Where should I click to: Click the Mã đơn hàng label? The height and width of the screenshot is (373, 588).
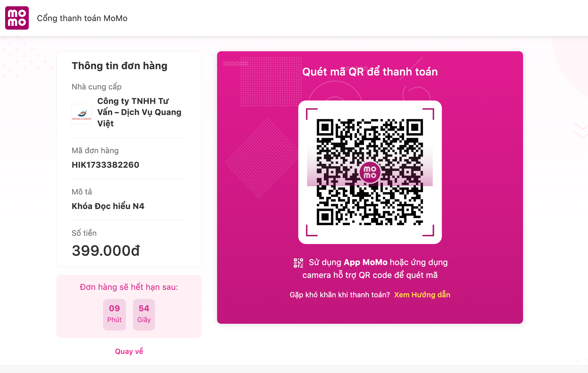[x=95, y=151]
